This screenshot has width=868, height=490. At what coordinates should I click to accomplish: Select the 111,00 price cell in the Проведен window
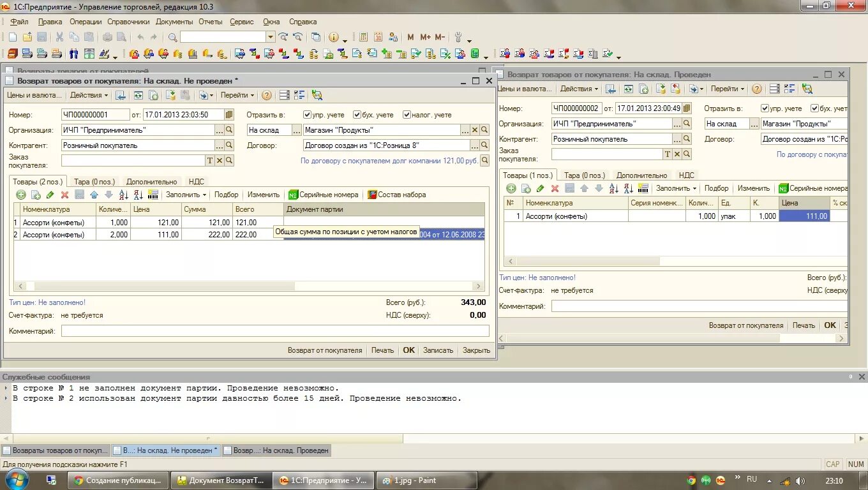pos(805,216)
